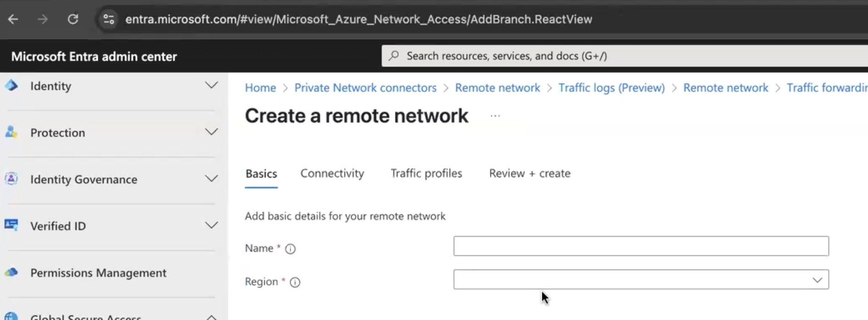Switch to the Connectivity tab

pyautogui.click(x=332, y=173)
